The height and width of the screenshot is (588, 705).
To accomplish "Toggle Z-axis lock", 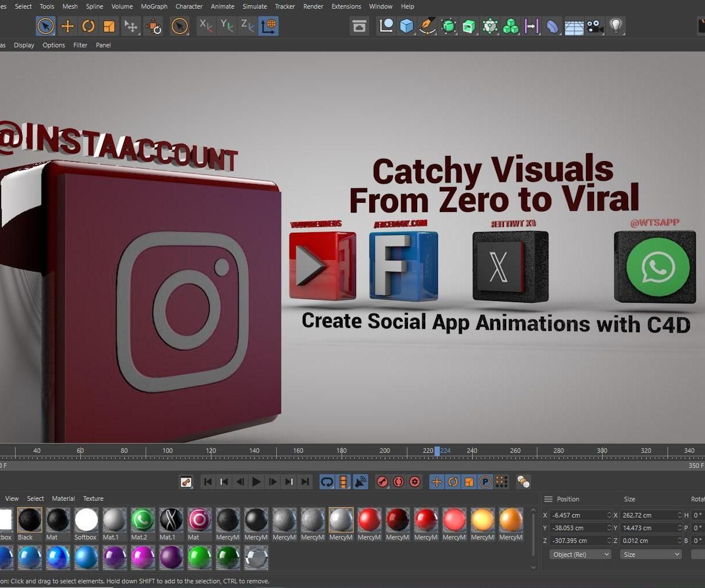I will [247, 26].
